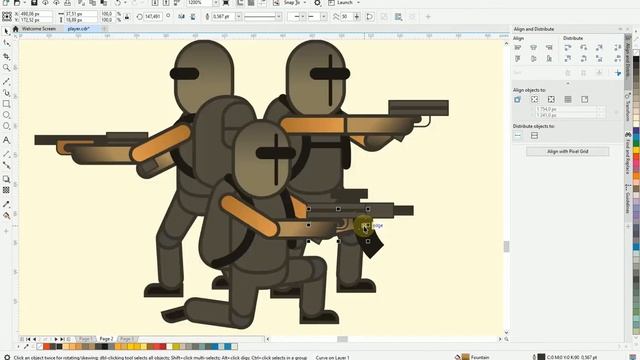Select the Color Eyedropper tool
Viewport: 640px width, 360px height.
coord(6,204)
